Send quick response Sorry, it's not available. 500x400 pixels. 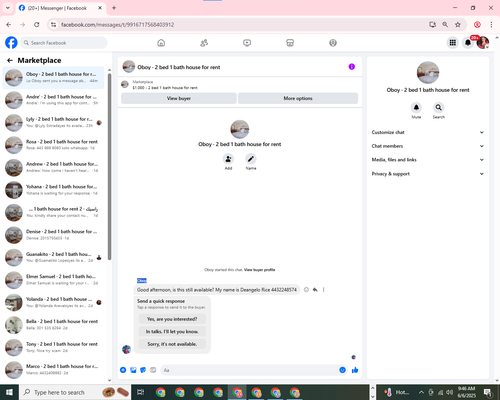click(172, 344)
